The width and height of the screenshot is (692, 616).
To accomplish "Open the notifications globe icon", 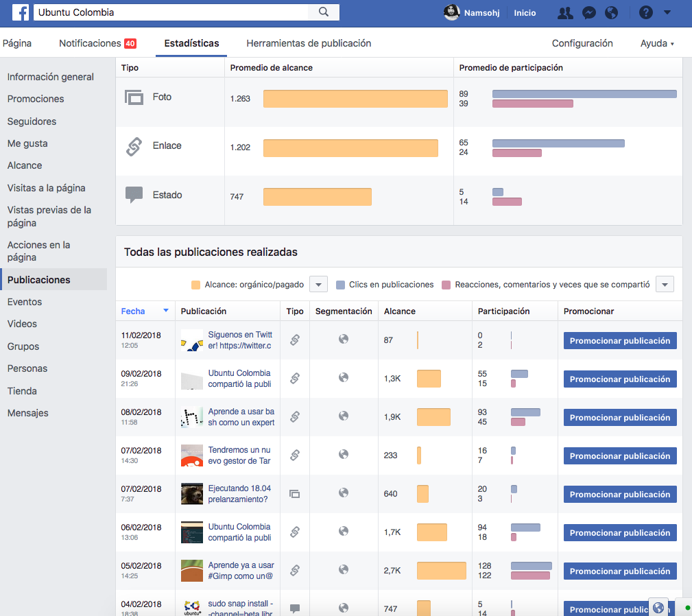I will [x=611, y=13].
